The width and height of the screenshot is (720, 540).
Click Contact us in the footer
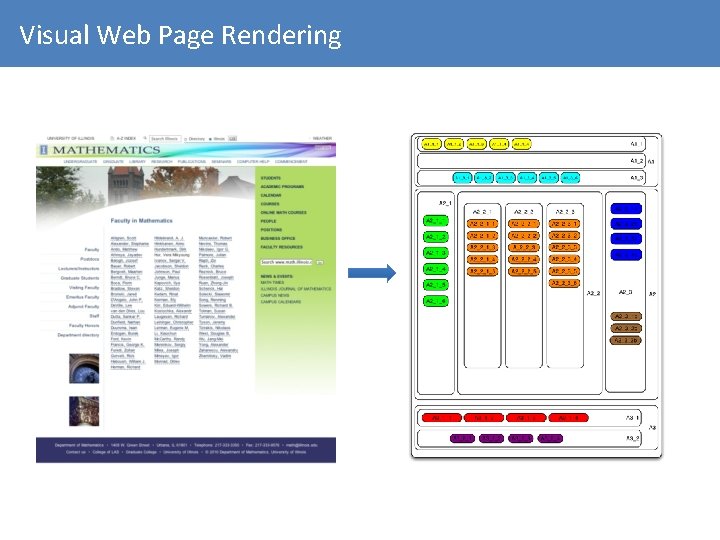75,452
